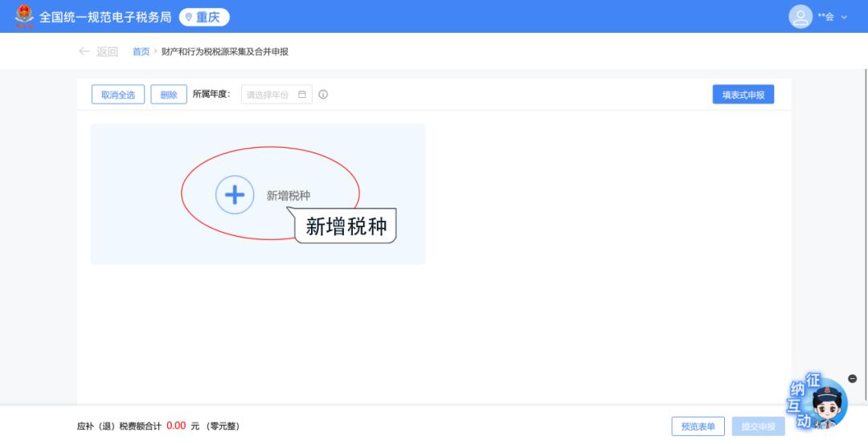Screen dimensions: 868x444
Task: Click the plus icon to add tax type
Action: click(x=235, y=194)
